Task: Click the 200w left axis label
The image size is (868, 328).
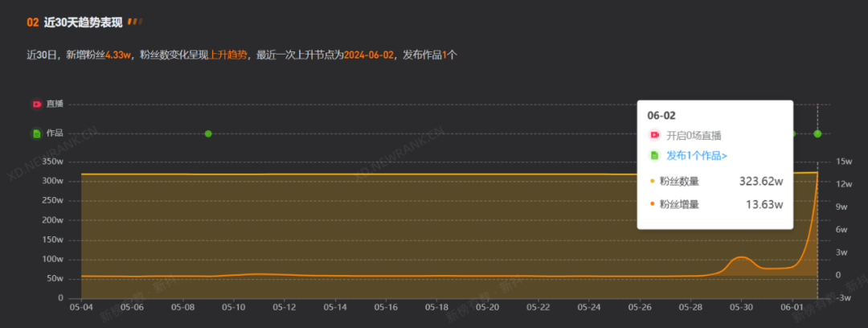Action: pos(53,220)
